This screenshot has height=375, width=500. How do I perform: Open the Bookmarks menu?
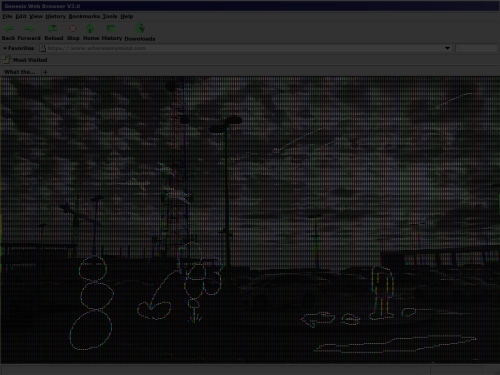click(x=84, y=16)
